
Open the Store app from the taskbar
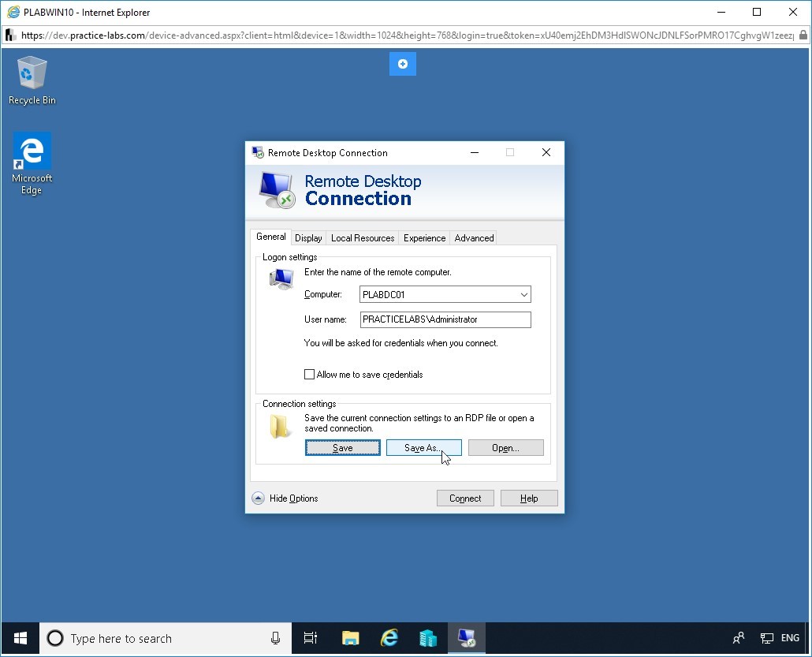[x=428, y=638]
